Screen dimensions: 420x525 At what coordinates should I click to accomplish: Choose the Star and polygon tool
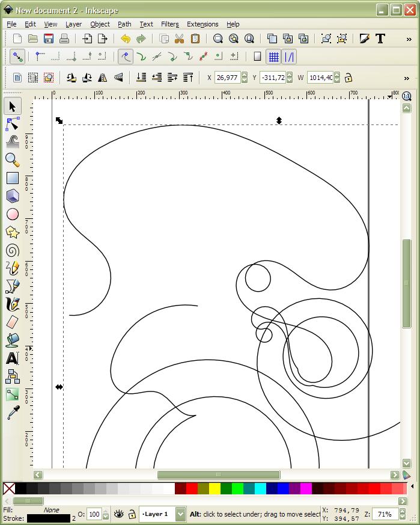(13, 232)
